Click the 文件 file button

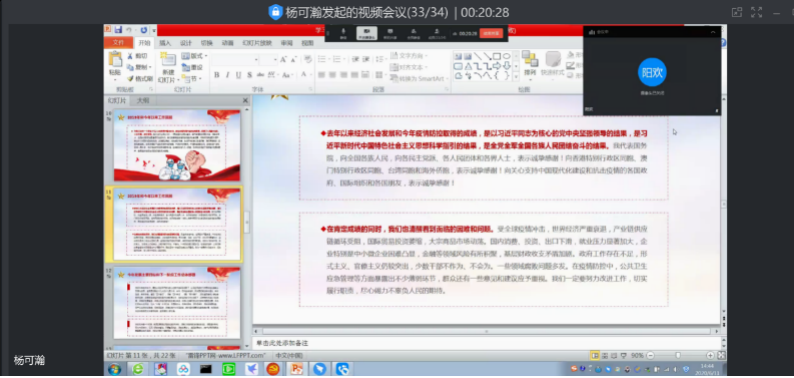118,43
